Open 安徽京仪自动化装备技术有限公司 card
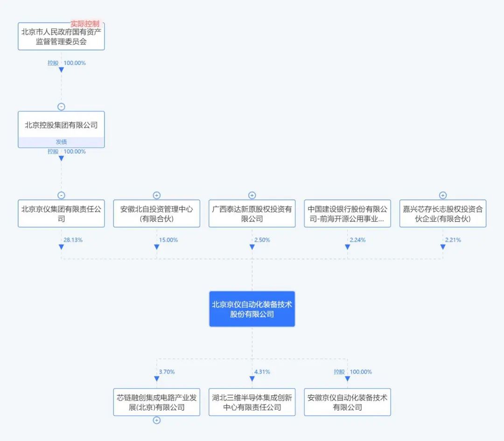The width and height of the screenshot is (504, 441). pos(348,402)
